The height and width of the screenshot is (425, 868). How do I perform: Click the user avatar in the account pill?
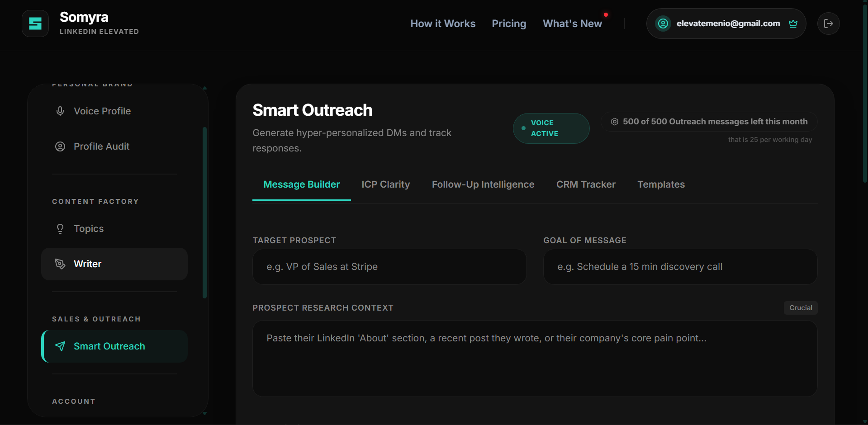pyautogui.click(x=663, y=24)
